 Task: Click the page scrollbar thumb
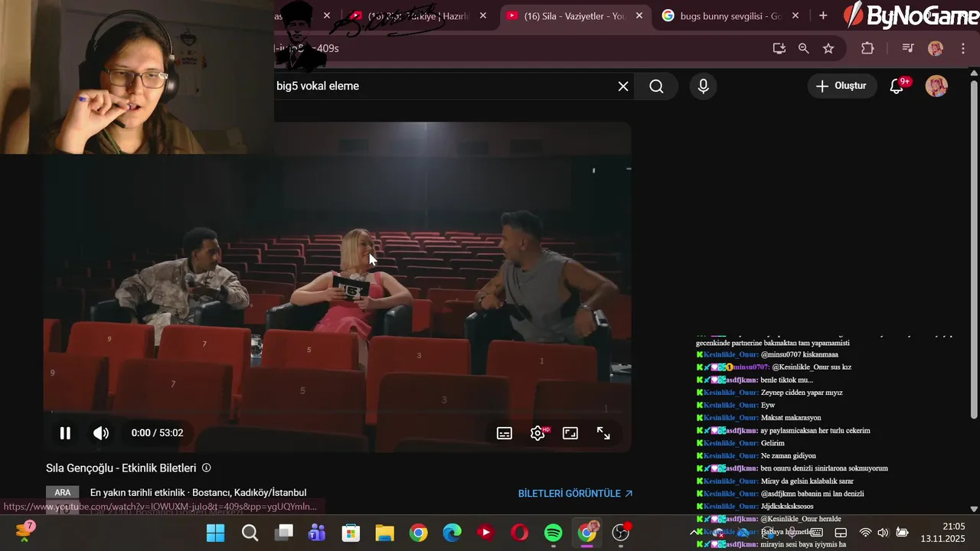tap(974, 249)
